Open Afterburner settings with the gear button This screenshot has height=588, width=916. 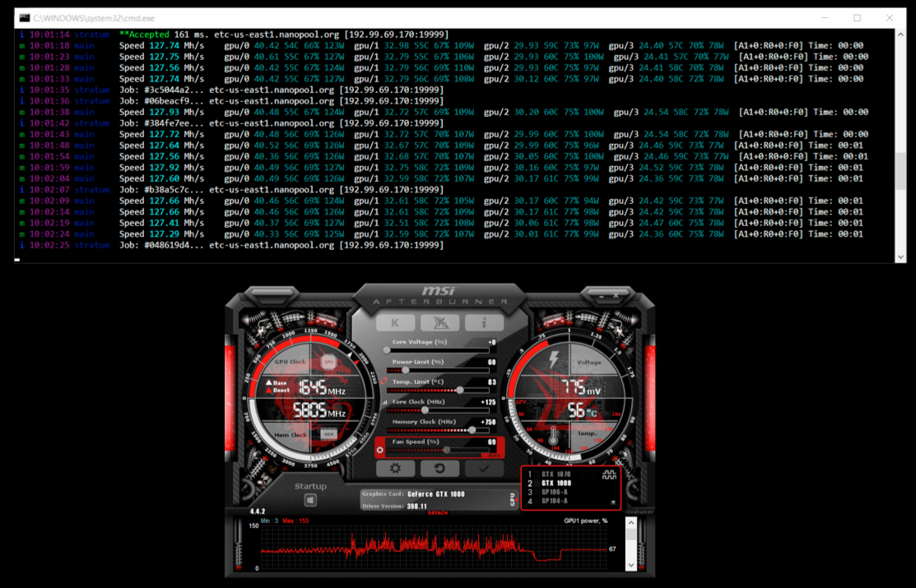(x=396, y=468)
